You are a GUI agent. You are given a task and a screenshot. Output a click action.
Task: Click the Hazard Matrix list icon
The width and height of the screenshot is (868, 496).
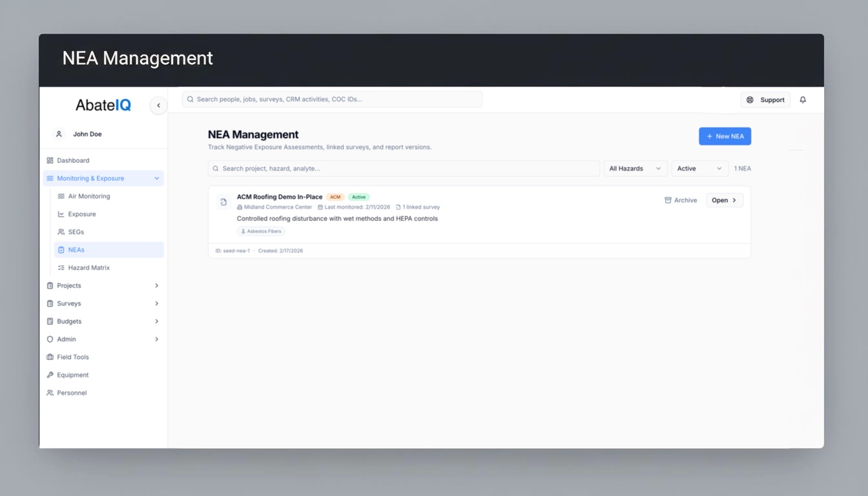pos(61,267)
